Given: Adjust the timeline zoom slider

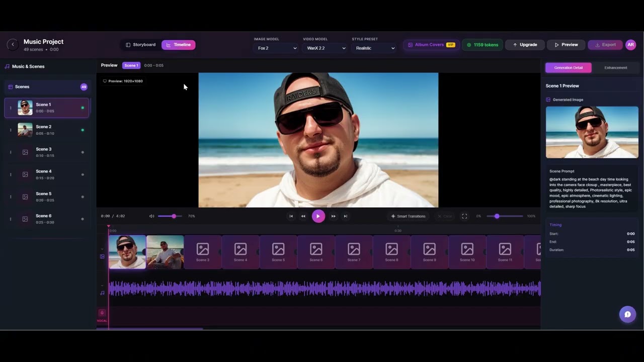Looking at the screenshot, I should (505, 216).
